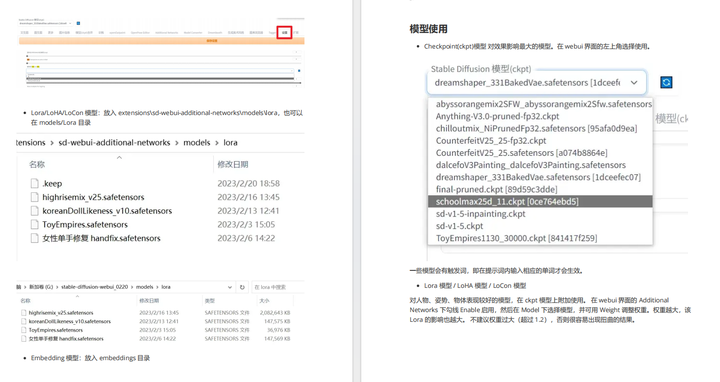Click date 2023/2/3 15:05 in upper list

[x=246, y=225]
